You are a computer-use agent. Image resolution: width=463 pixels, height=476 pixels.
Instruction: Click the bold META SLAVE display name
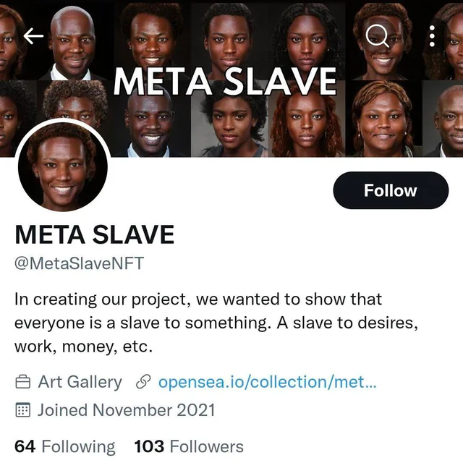pyautogui.click(x=94, y=234)
